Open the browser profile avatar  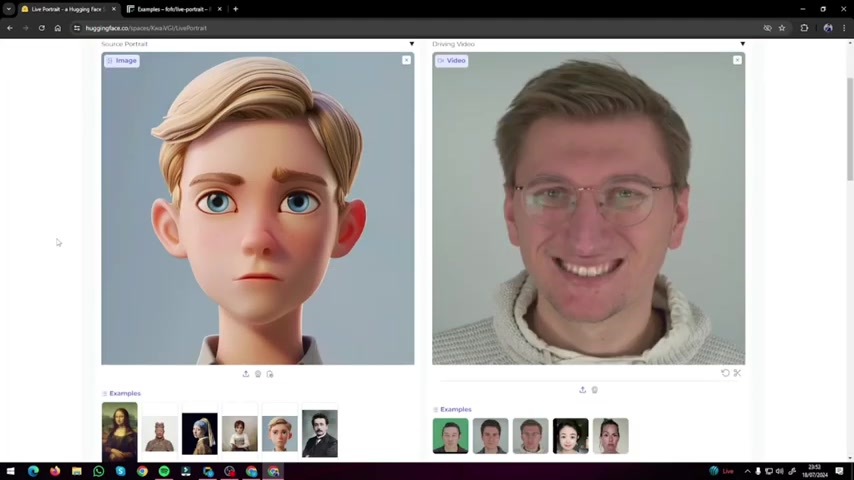point(828,28)
